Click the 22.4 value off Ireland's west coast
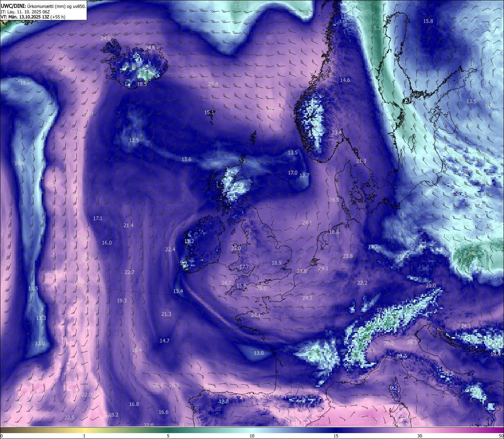Image resolution: width=504 pixels, height=439 pixels. (170, 249)
